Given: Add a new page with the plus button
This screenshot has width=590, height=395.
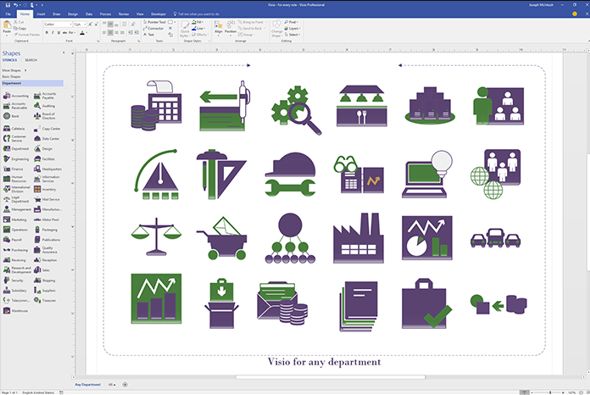Looking at the screenshot, I should (125, 384).
